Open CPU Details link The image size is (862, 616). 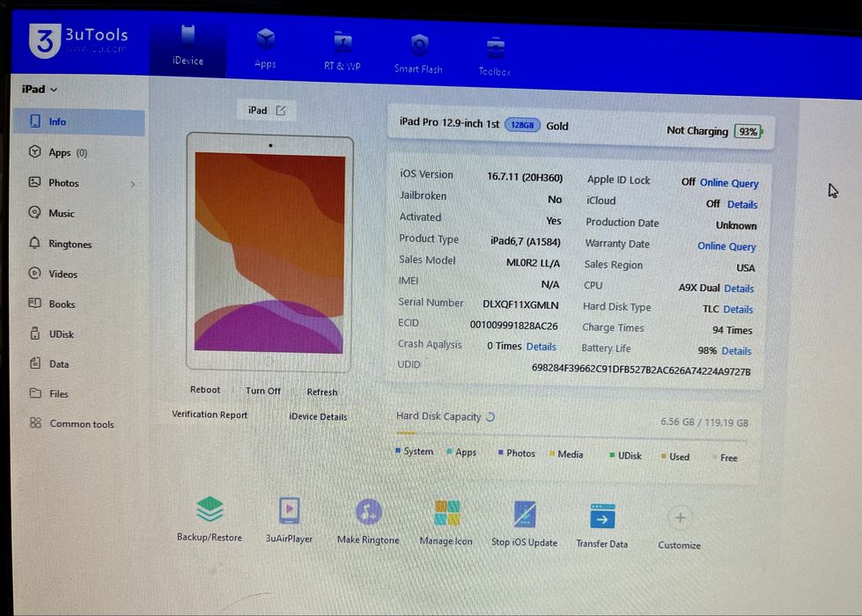click(739, 289)
